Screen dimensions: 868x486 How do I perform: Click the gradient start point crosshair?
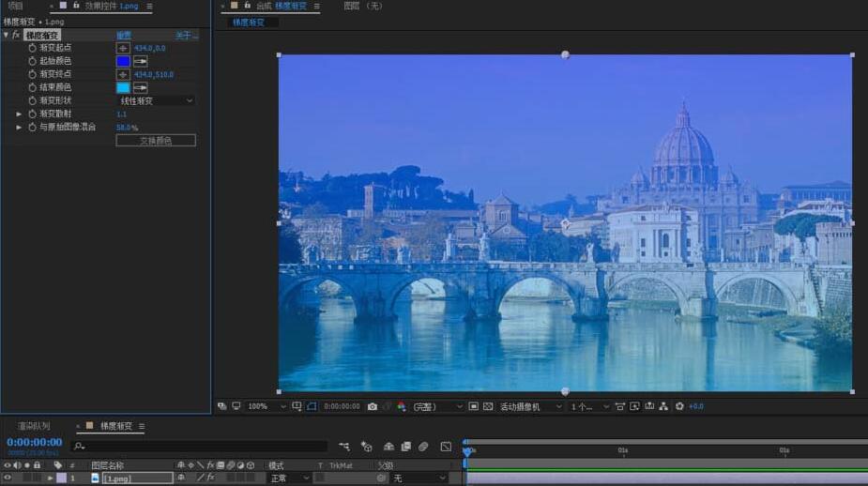click(x=123, y=48)
